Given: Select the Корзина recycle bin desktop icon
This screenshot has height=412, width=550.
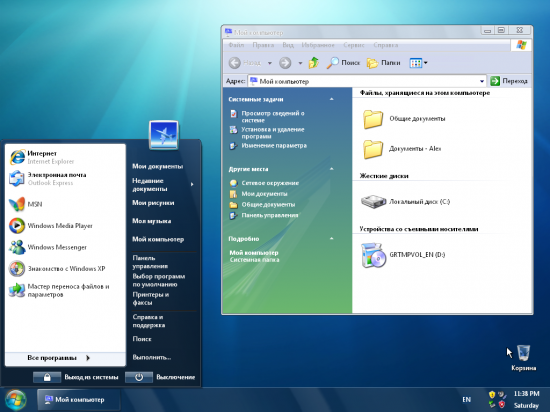Looking at the screenshot, I should point(523,357).
